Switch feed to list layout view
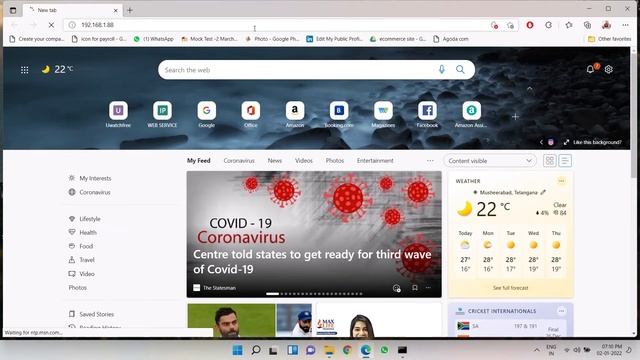 (565, 161)
